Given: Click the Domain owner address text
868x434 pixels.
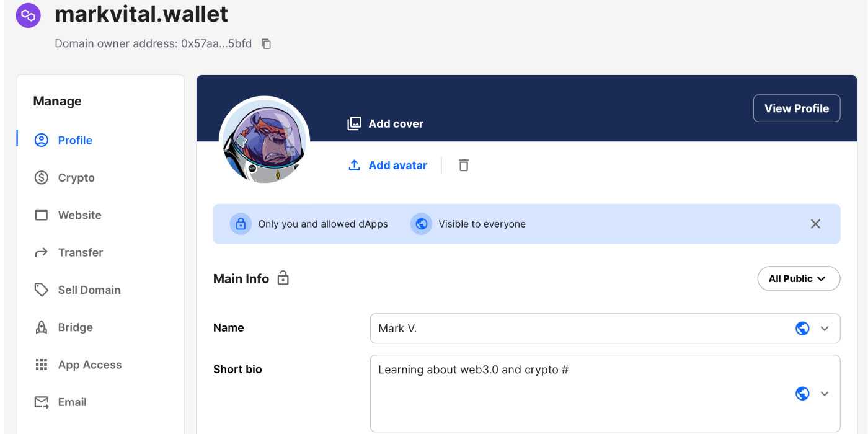Looking at the screenshot, I should pos(153,43).
